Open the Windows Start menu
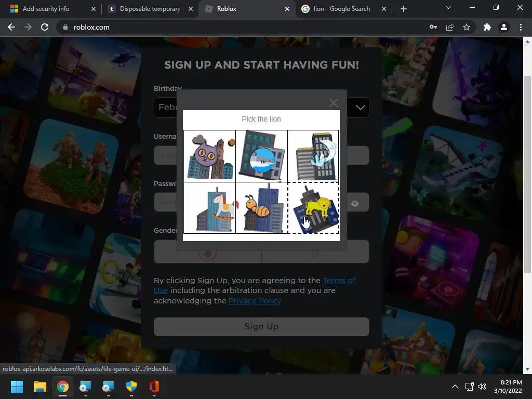The height and width of the screenshot is (399, 532). (17, 387)
